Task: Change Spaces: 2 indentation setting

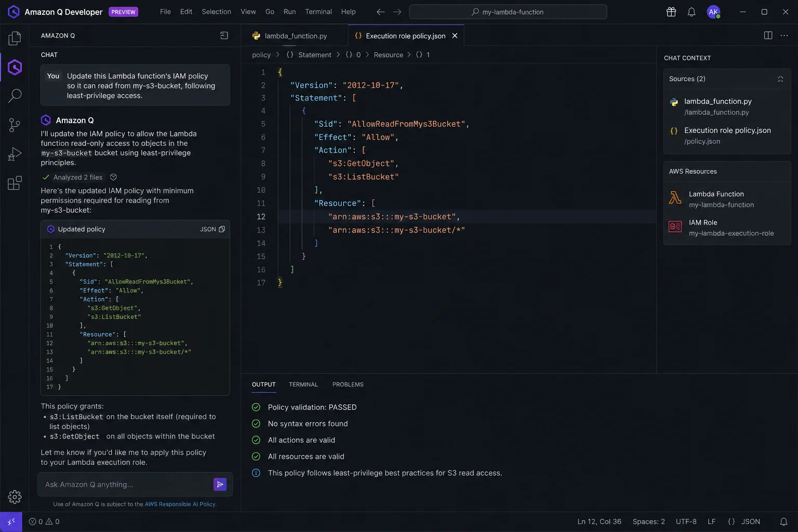Action: (x=649, y=522)
